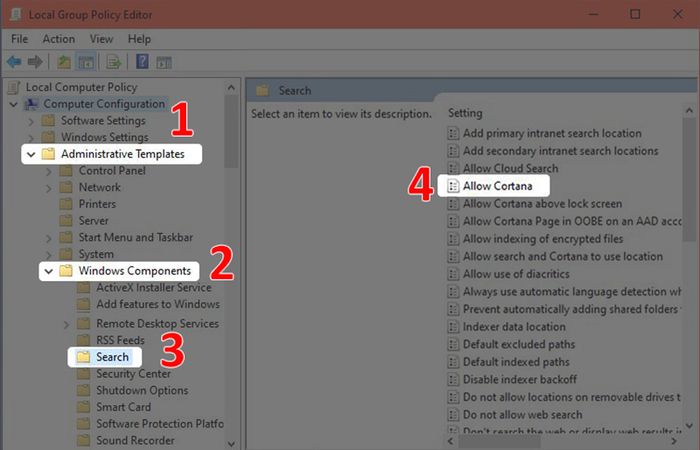The width and height of the screenshot is (700, 450).
Task: Collapse the Computer Configuration node
Action: click(13, 104)
